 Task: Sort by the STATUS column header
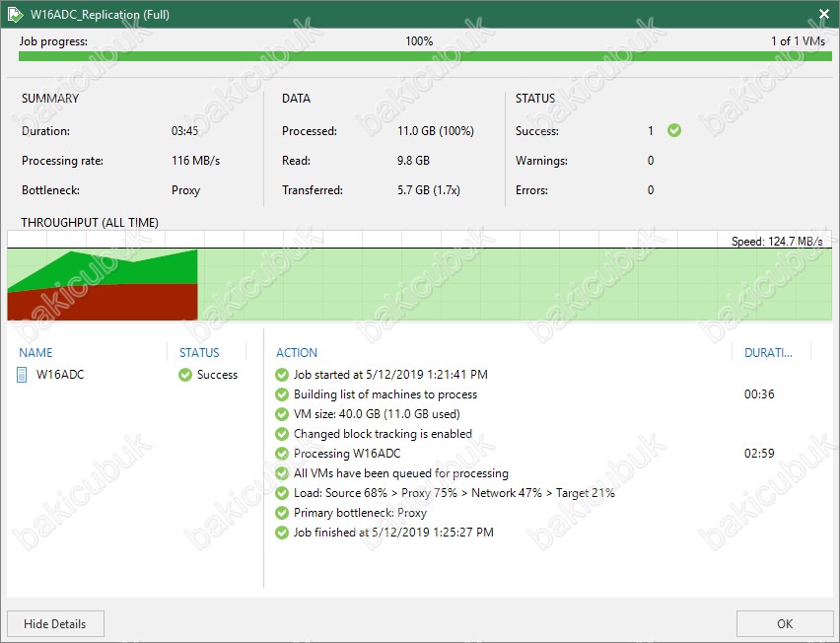click(199, 353)
